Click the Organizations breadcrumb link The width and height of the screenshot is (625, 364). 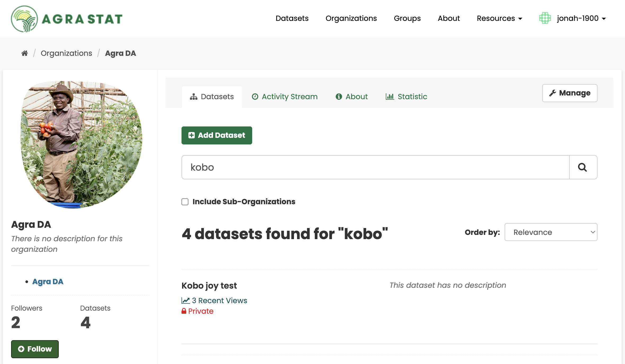pyautogui.click(x=66, y=53)
